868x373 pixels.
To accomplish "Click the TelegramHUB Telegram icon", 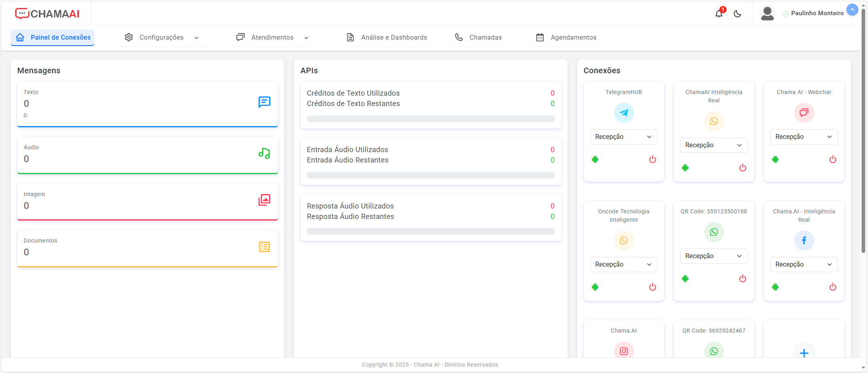I will (624, 113).
